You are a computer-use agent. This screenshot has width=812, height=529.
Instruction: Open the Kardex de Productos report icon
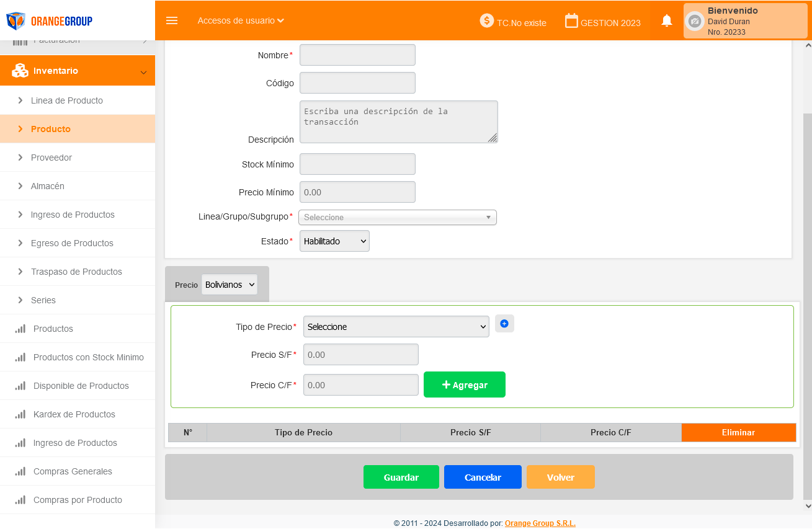[x=20, y=414]
